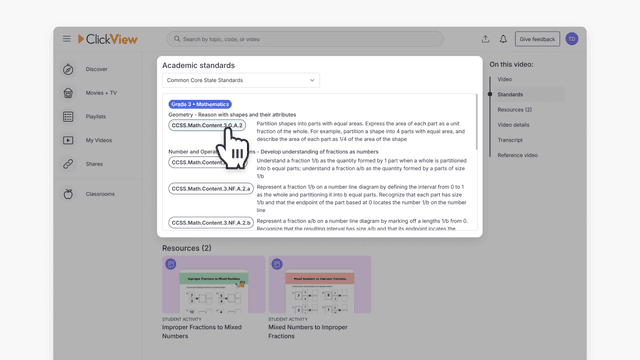Click the Resources (2) heading
Image resolution: width=640 pixels, height=360 pixels.
tap(187, 248)
